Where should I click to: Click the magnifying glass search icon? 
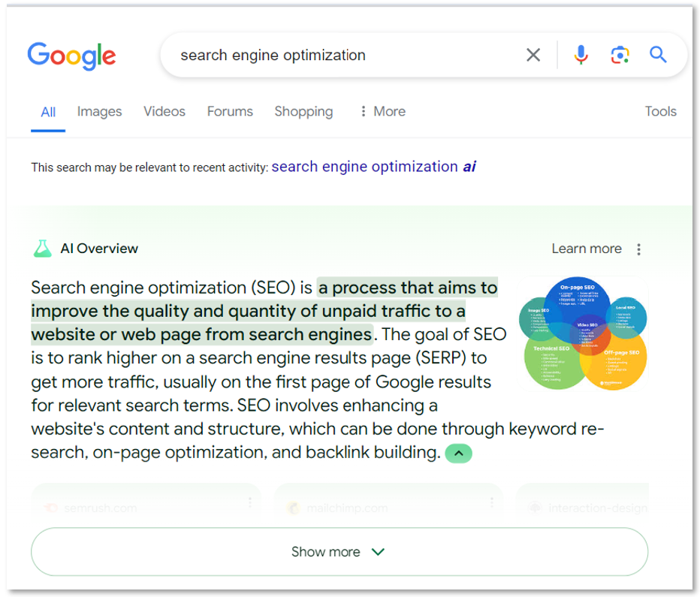pyautogui.click(x=658, y=54)
